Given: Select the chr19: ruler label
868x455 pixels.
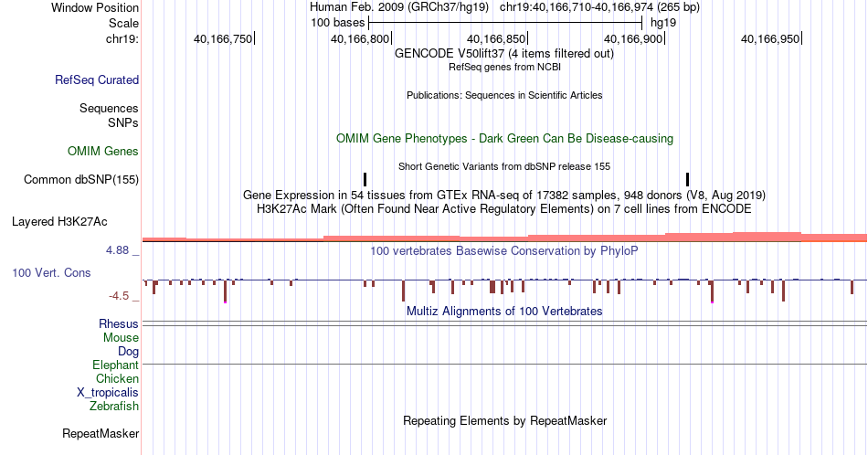Looking at the screenshot, I should pos(122,38).
